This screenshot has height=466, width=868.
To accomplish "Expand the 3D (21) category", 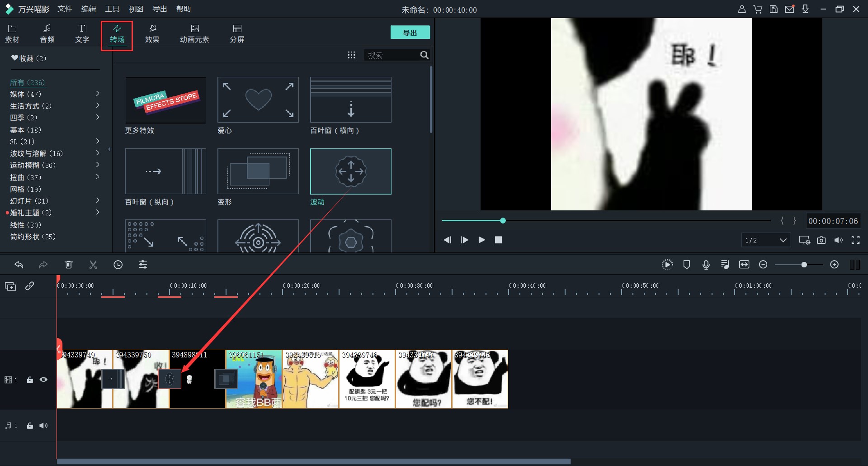I will point(98,141).
